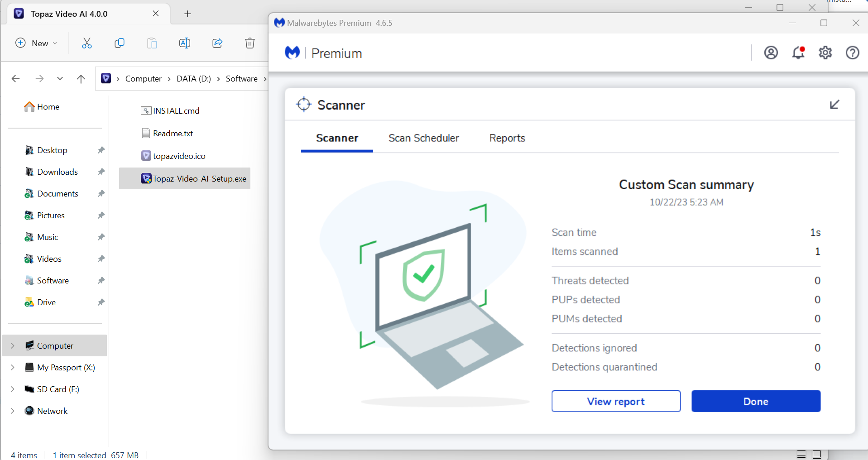Screen dimensions: 868x460
Task: Click chevron after Software in address bar
Action: pos(265,79)
